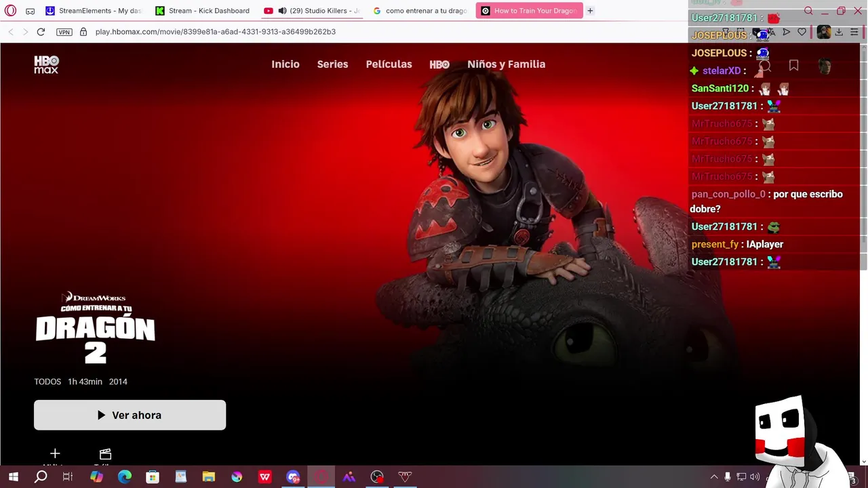The height and width of the screenshot is (488, 868).
Task: Open the taskbar microphone tray icon
Action: tap(728, 477)
